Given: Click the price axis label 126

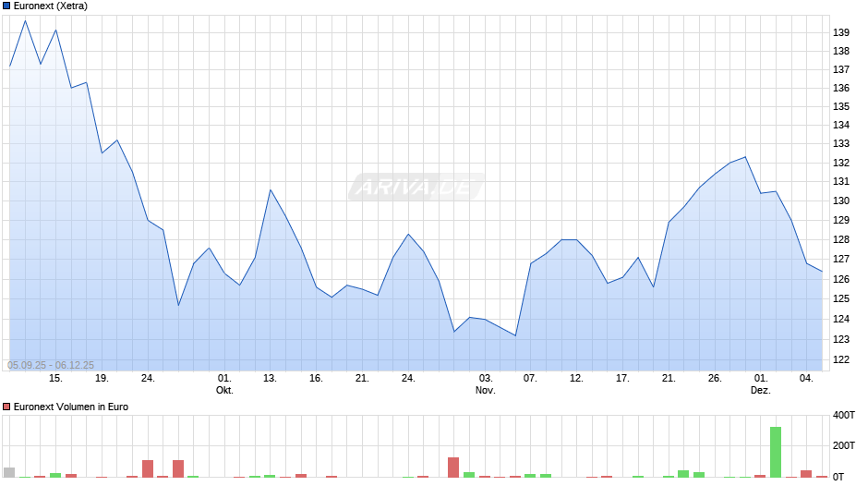Looking at the screenshot, I should 841,279.
